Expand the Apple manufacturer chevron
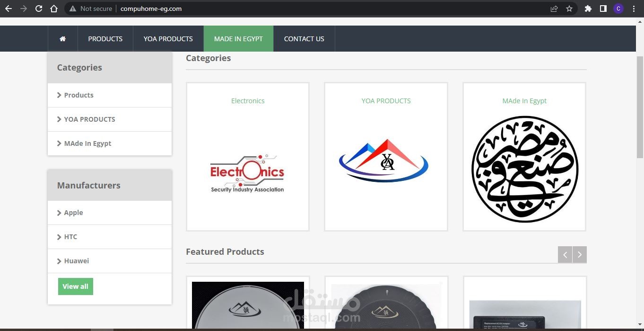The image size is (644, 331). click(59, 213)
